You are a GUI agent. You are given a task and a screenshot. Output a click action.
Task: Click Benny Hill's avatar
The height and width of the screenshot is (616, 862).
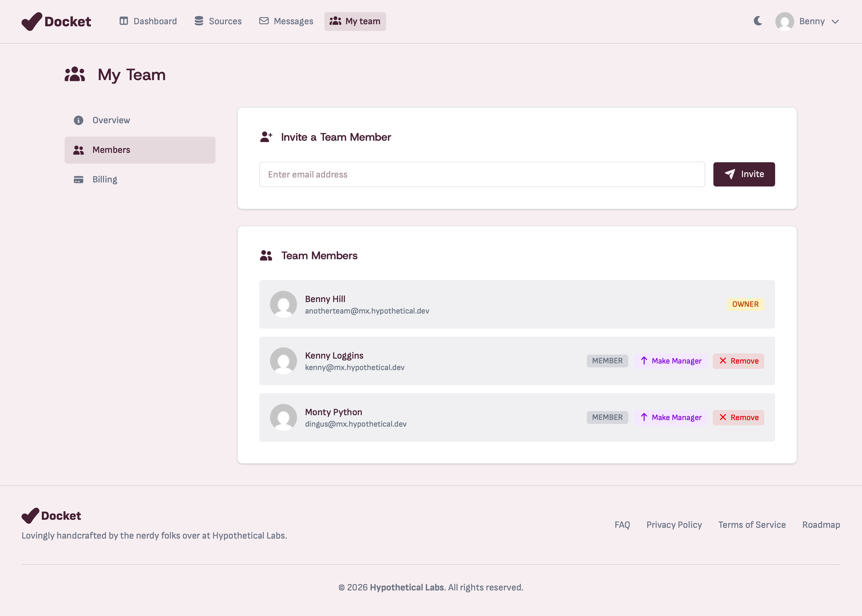(283, 304)
